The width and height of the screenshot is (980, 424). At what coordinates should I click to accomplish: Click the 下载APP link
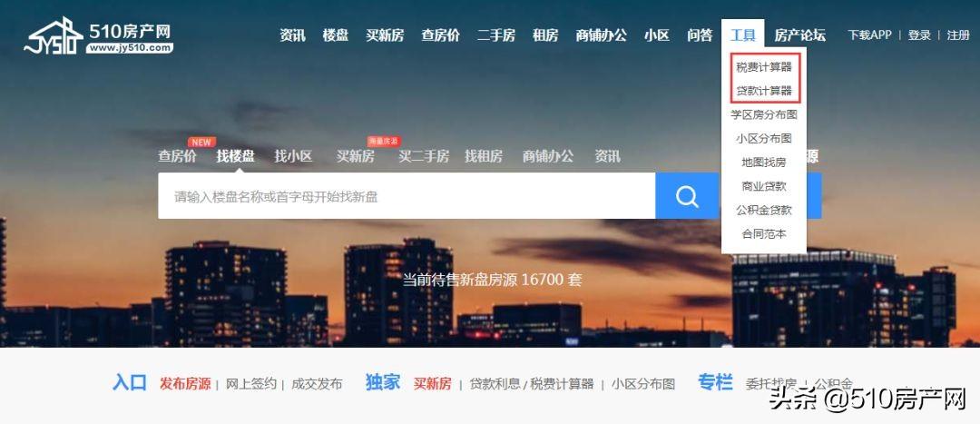[869, 35]
